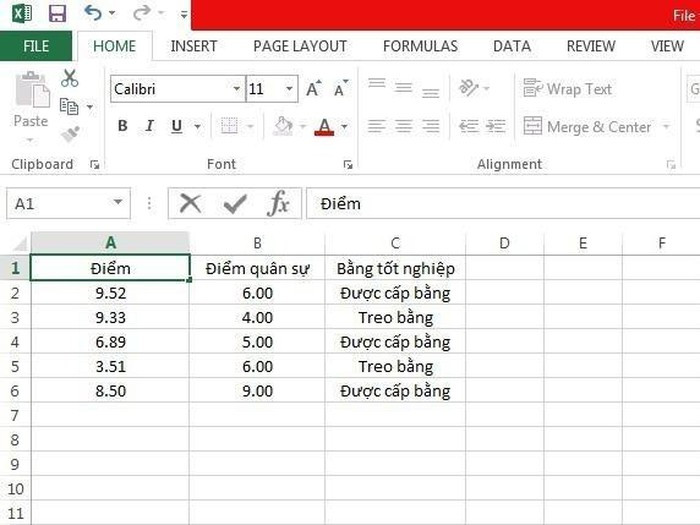
Task: Toggle Italic formatting
Action: [x=149, y=127]
